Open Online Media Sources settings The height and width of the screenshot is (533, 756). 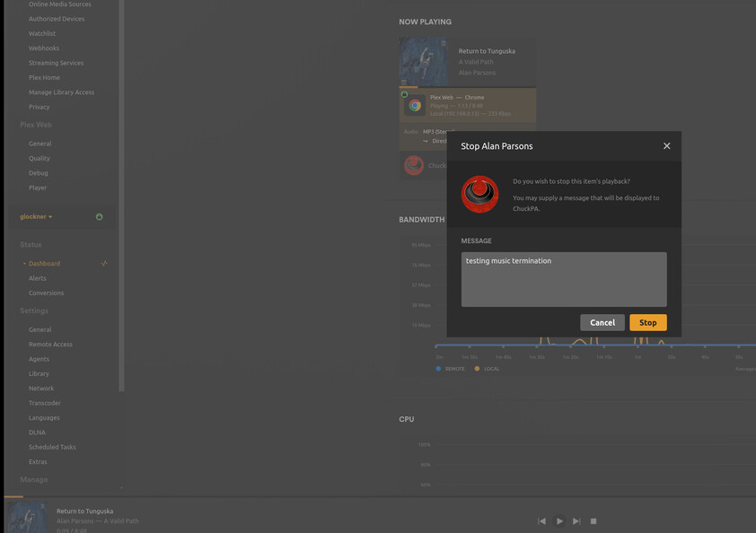pyautogui.click(x=60, y=4)
